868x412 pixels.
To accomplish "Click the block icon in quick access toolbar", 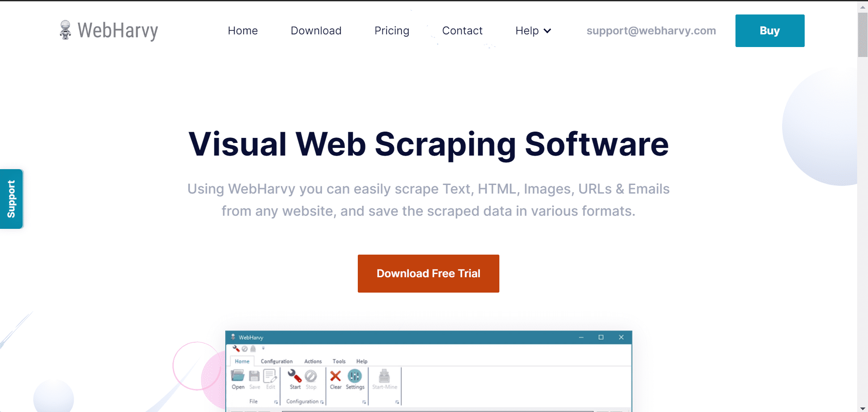I will 244,348.
